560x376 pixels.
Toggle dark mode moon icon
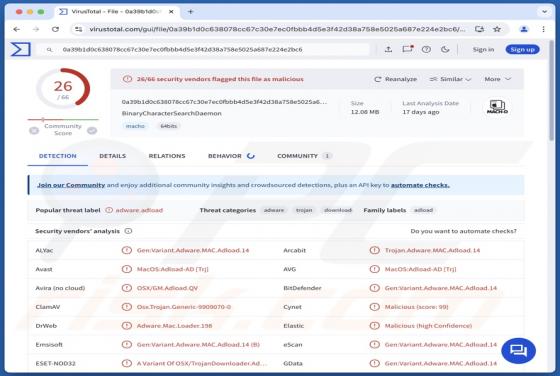pos(445,49)
